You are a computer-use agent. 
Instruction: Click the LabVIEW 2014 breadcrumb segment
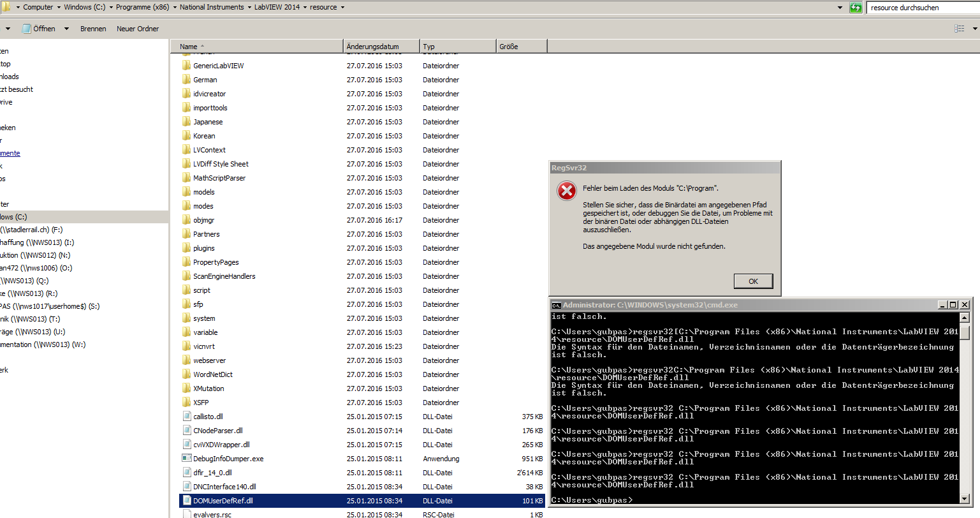coord(277,8)
